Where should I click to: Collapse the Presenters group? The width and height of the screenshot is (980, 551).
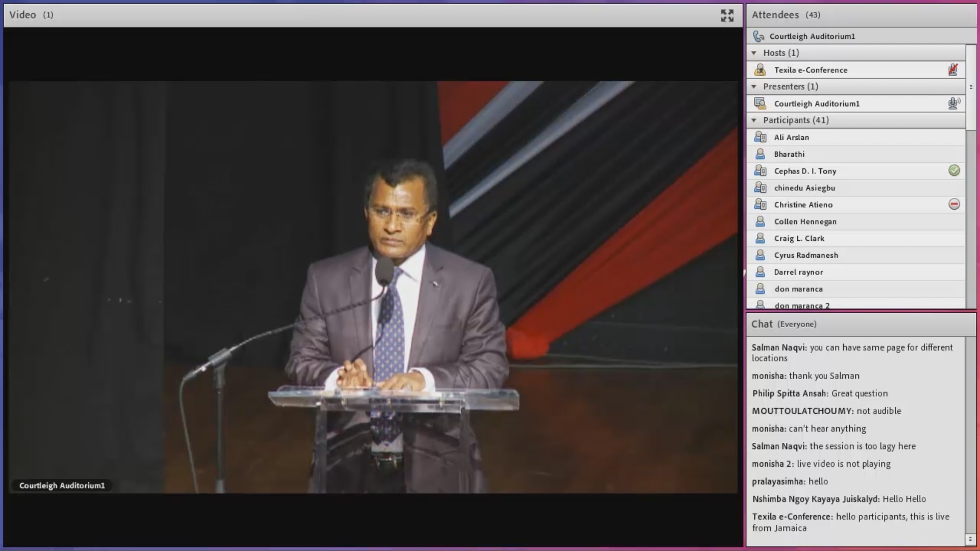pos(754,87)
